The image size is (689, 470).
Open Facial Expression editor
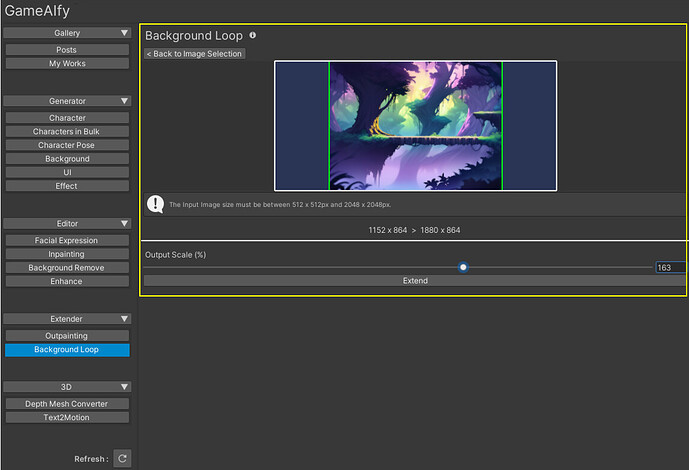tap(67, 240)
